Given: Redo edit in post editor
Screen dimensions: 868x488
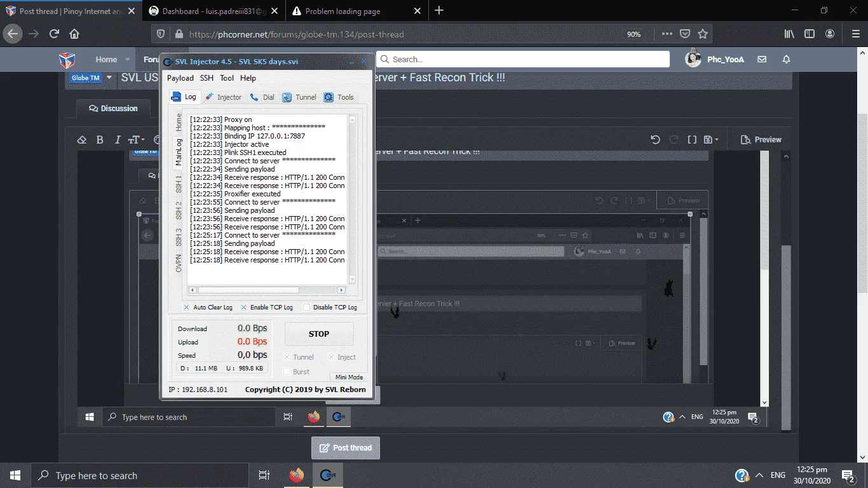Looking at the screenshot, I should click(x=674, y=140).
